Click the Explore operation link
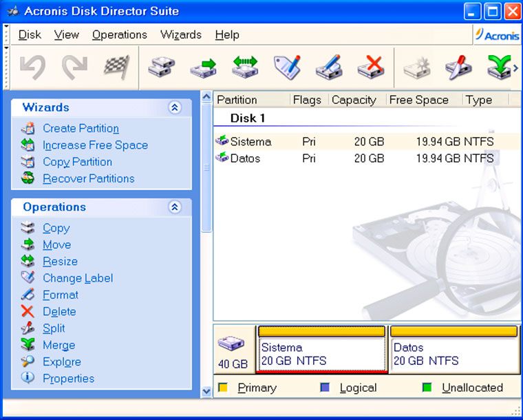 [62, 361]
